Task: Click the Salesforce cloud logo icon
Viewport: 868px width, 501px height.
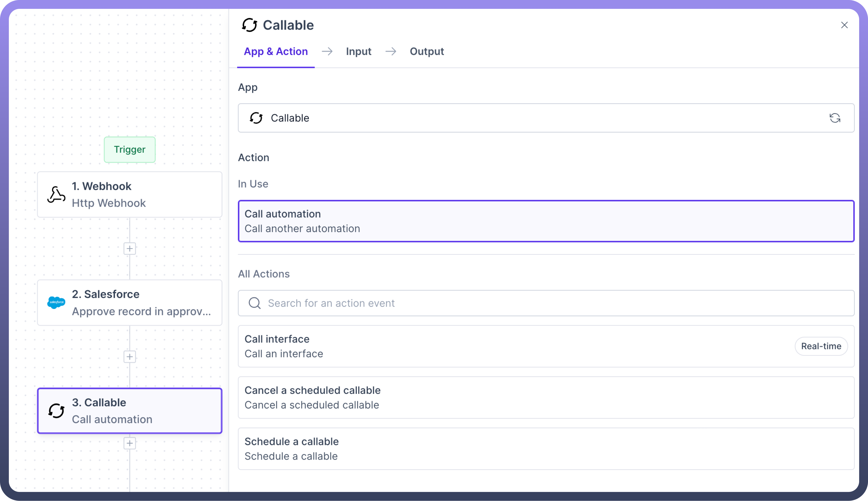Action: (x=56, y=303)
